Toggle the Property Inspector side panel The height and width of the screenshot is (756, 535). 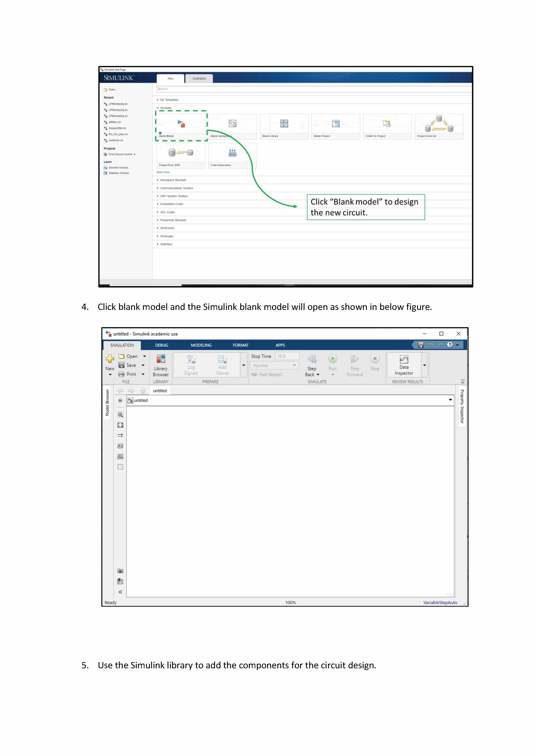pos(462,406)
